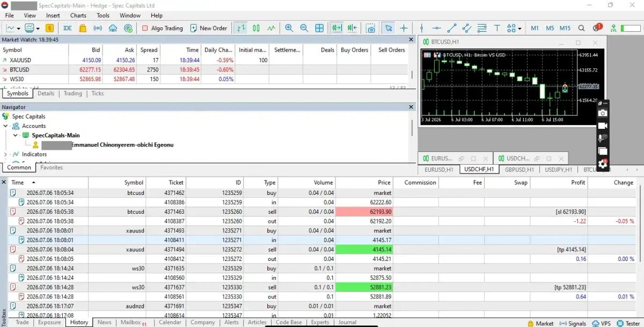Image resolution: width=644 pixels, height=327 pixels.
Task: Zoom out on the chart
Action: [304, 28]
